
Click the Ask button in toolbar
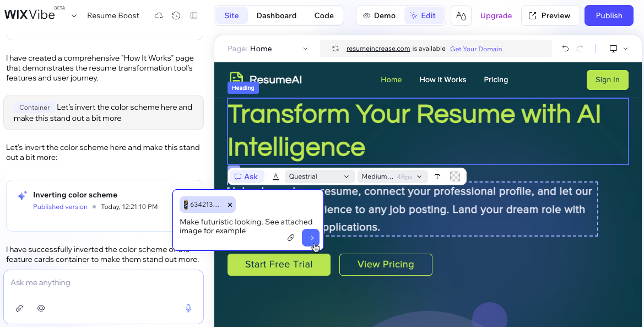tap(246, 177)
